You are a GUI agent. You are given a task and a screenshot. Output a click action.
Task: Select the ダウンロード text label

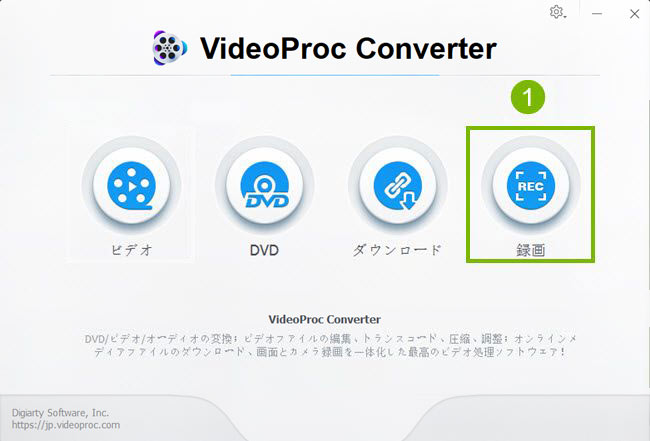pos(397,250)
